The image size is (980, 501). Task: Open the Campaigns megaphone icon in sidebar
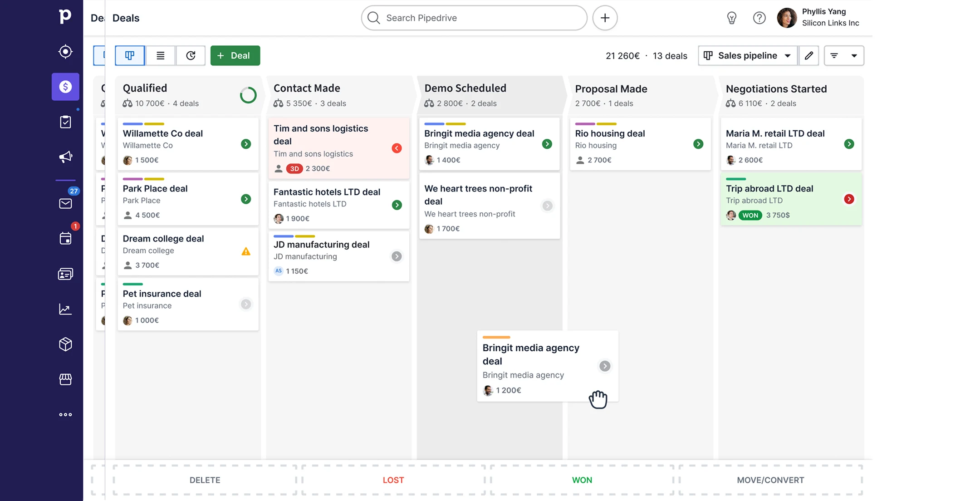tap(65, 157)
